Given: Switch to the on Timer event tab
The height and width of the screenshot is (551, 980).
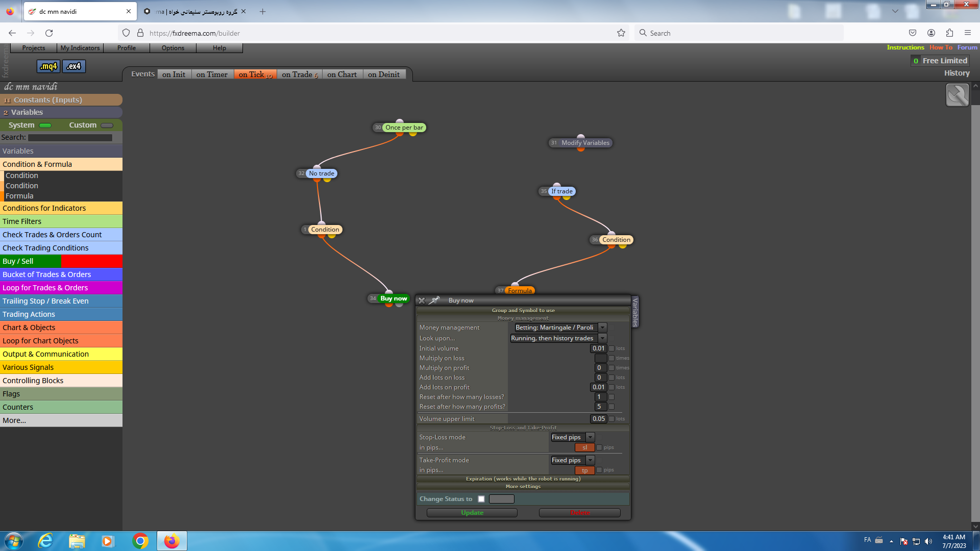Looking at the screenshot, I should (x=212, y=74).
